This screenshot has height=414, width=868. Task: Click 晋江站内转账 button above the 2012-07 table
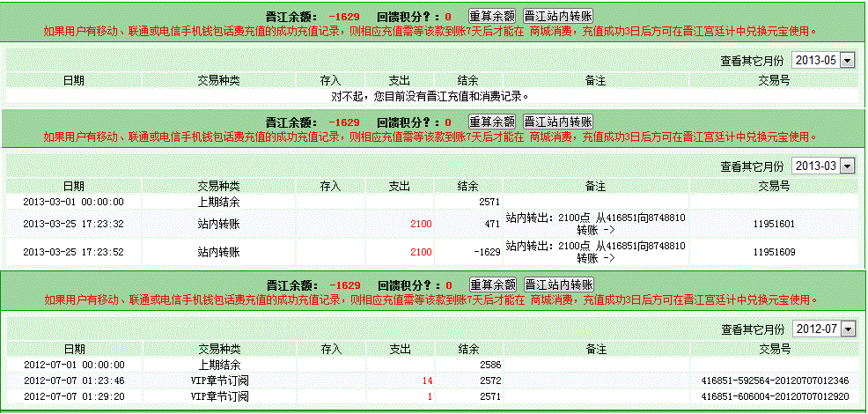point(558,285)
